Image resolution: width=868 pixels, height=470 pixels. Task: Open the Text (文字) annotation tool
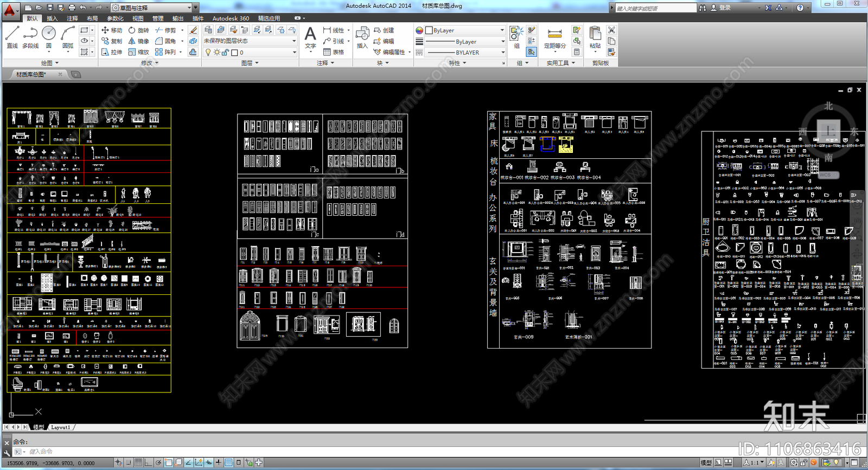coord(310,38)
